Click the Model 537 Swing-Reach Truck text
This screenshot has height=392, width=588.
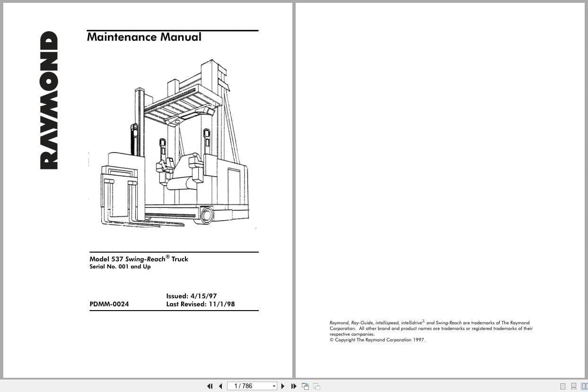[x=139, y=258]
